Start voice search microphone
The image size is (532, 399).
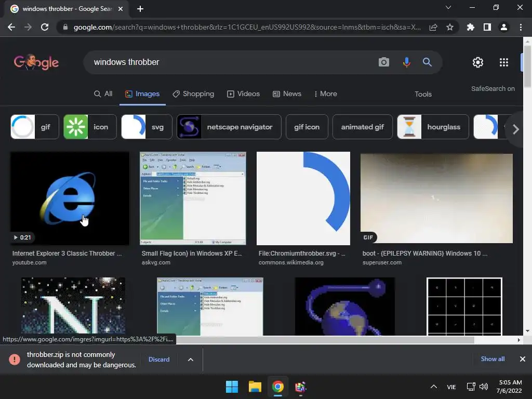coord(406,62)
